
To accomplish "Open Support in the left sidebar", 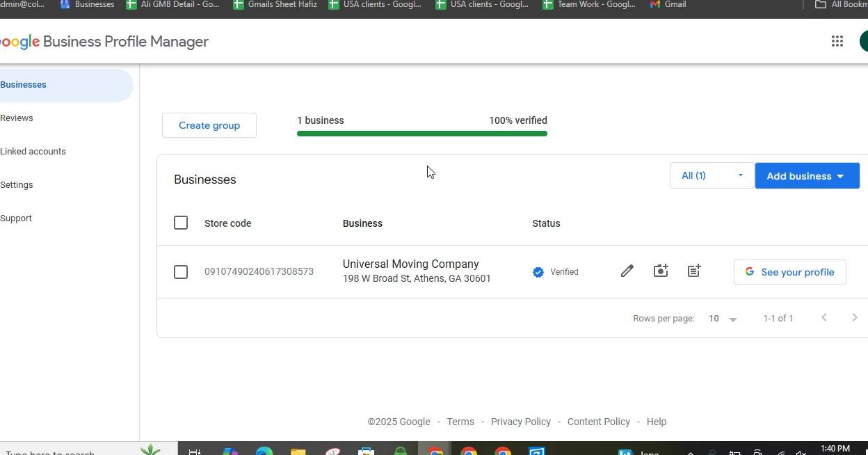I will click(16, 218).
